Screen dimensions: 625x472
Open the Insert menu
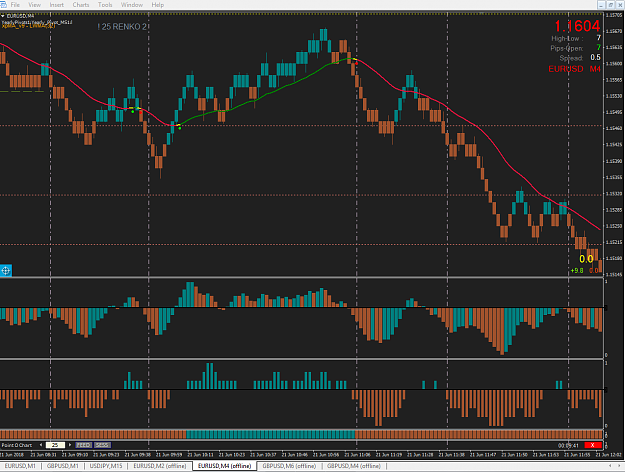57,5
